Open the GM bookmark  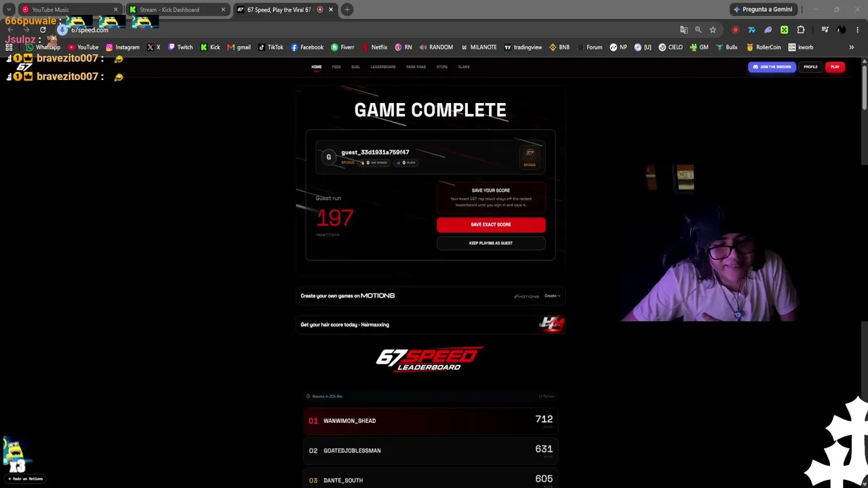pos(699,47)
